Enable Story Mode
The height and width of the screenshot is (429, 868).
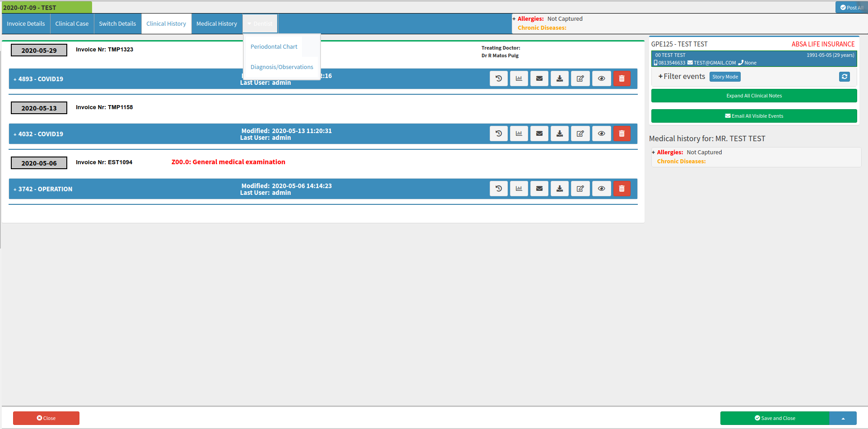[x=725, y=77]
